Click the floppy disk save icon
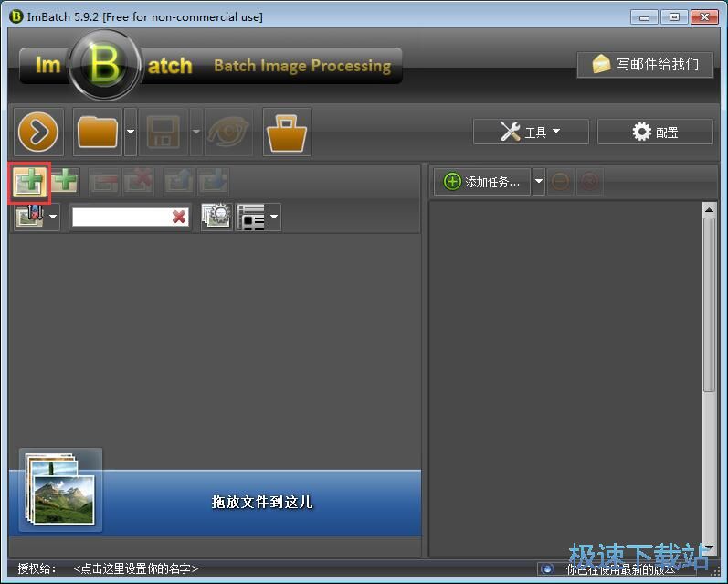Screen dimensions: 728x584 click(164, 132)
